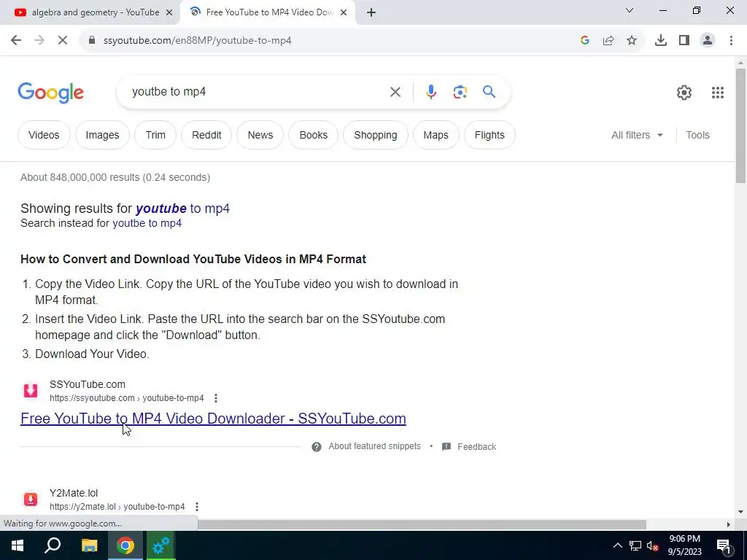Search by image with Google Lens
The image size is (747, 560).
point(460,92)
